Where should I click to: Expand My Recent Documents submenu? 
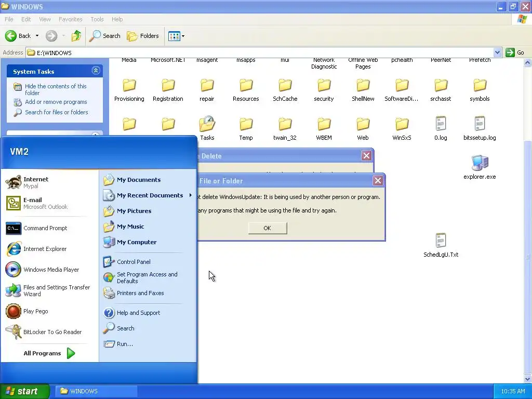tap(148, 195)
